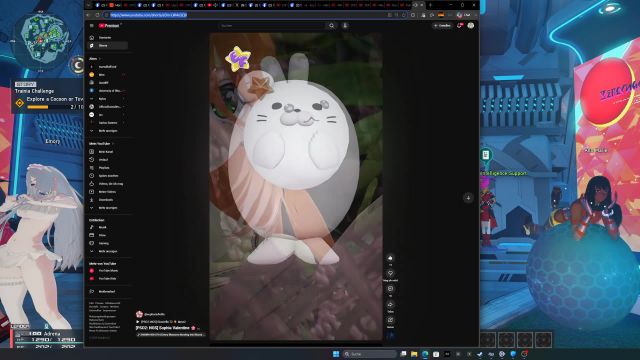This screenshot has width=640, height=360.
Task: Open Gaming under Entdecken
Action: click(x=108, y=243)
